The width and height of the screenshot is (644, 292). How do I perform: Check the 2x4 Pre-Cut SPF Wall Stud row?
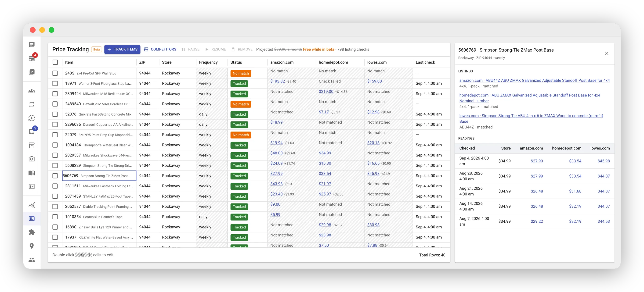click(x=55, y=73)
